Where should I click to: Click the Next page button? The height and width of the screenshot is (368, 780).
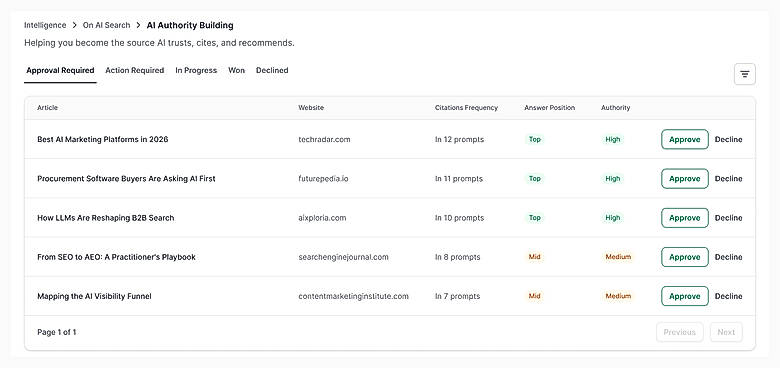point(726,332)
